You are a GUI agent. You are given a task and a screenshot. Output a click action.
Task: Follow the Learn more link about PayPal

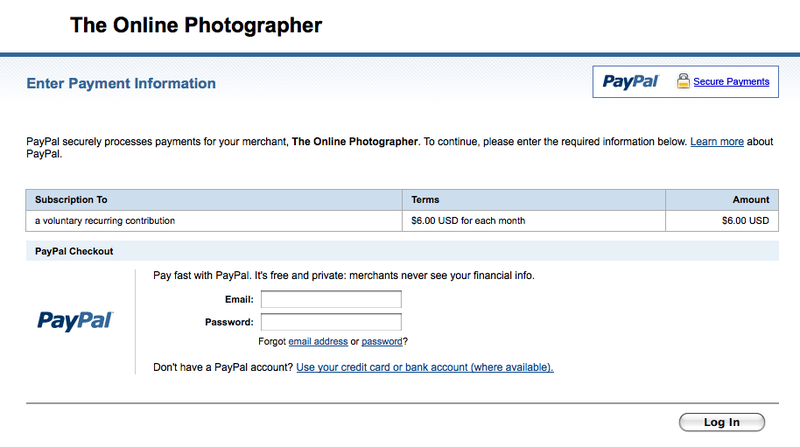(x=716, y=142)
